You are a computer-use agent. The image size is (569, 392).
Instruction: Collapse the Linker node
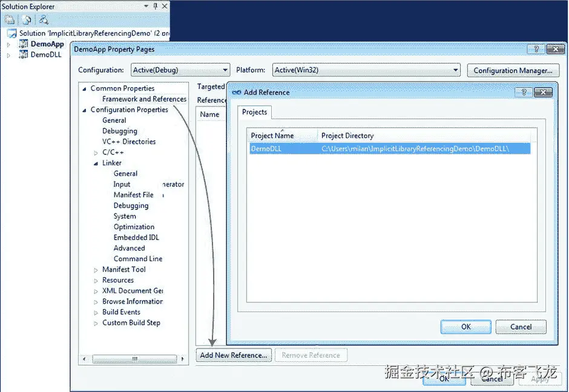(x=96, y=163)
